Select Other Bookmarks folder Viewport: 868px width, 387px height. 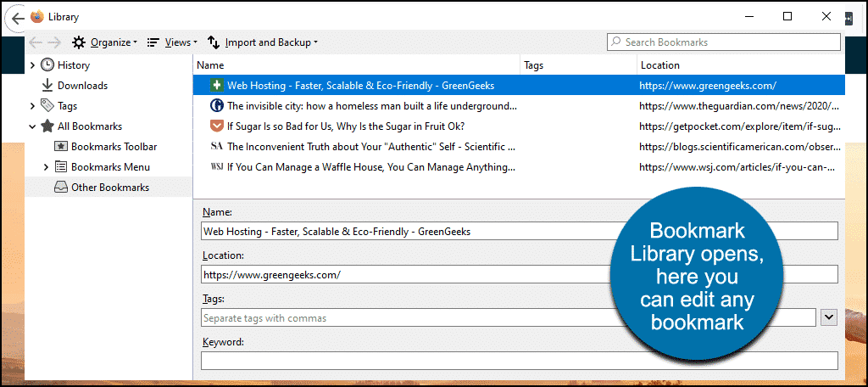110,188
